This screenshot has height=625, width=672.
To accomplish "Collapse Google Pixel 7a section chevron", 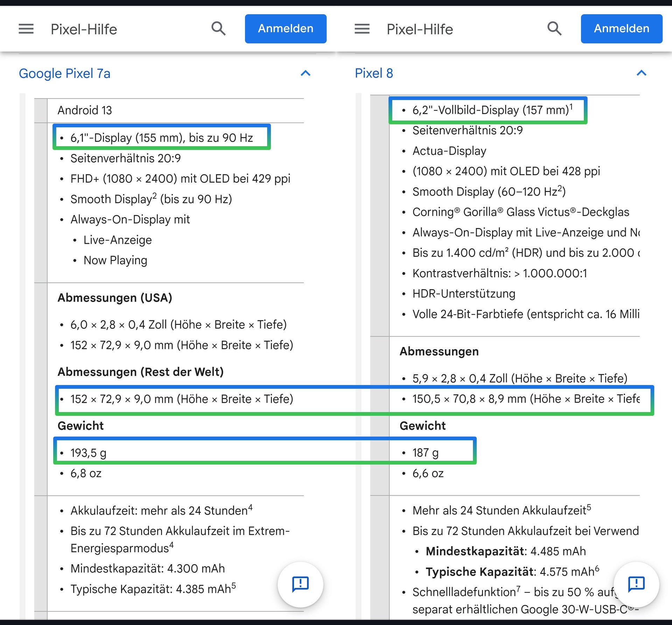I will (306, 73).
